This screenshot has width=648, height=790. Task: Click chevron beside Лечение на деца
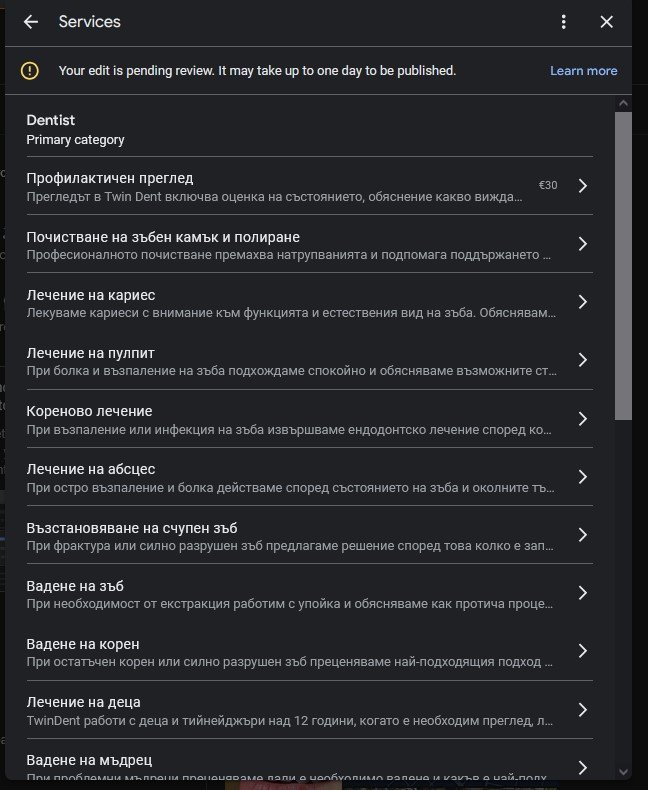tap(582, 709)
